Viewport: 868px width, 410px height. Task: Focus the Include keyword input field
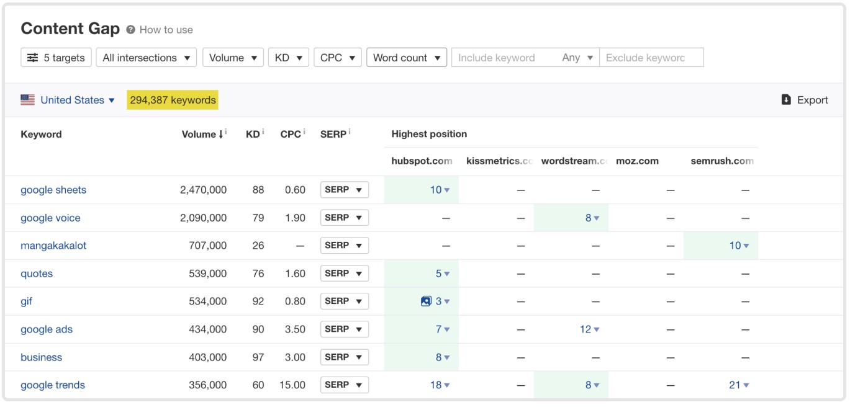504,58
